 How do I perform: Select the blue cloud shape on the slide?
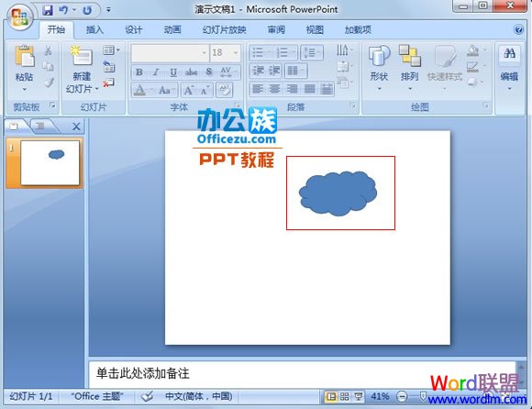pos(338,193)
